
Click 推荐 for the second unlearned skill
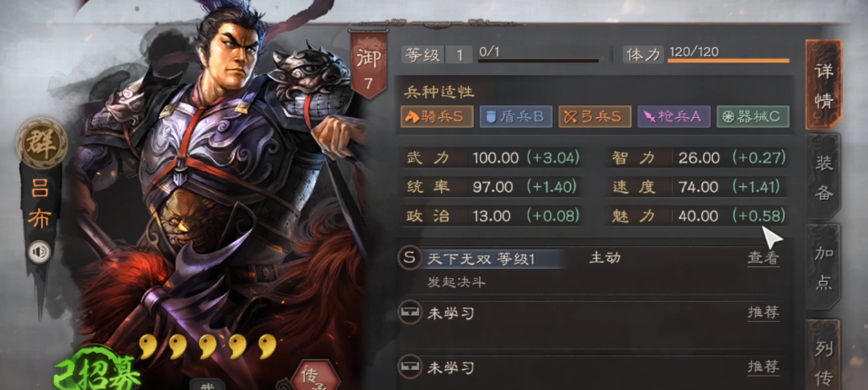tap(764, 366)
